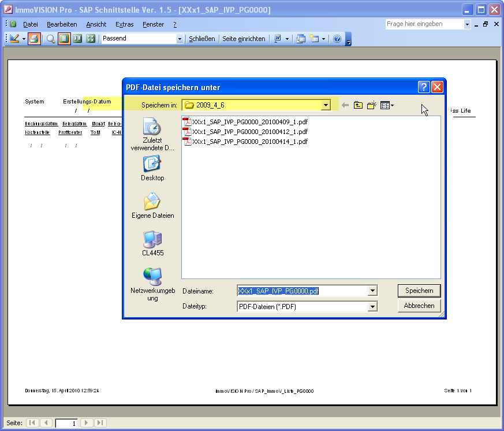Open the Passend zoom level dropdown
Screen dimensions: 504x431
point(180,39)
